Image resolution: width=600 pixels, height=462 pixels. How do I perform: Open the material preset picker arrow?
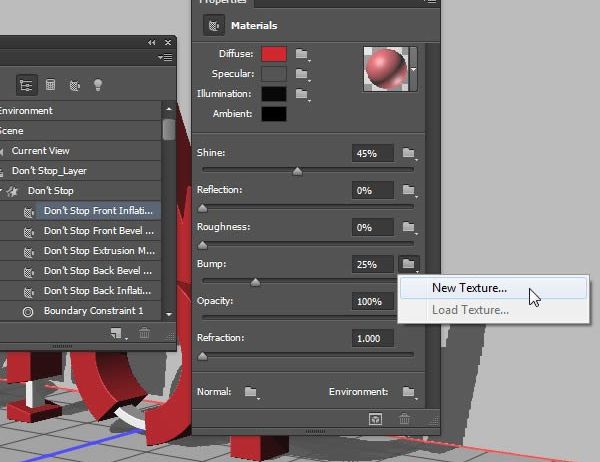click(x=413, y=69)
